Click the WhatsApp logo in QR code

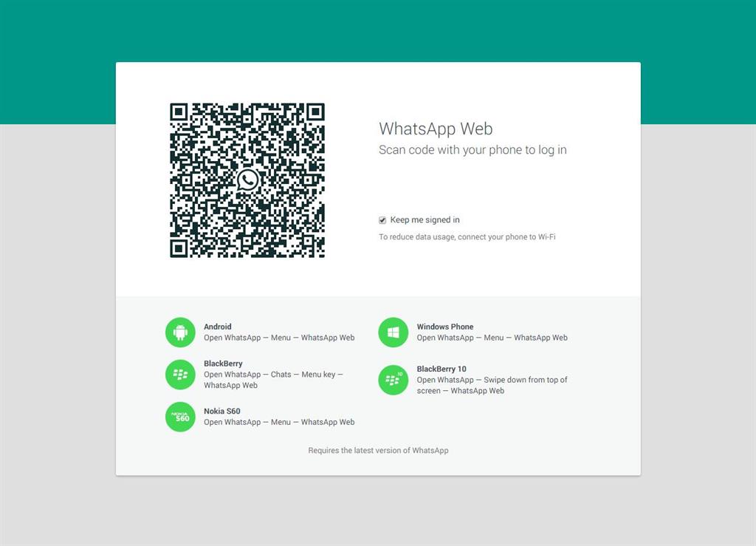[247, 180]
